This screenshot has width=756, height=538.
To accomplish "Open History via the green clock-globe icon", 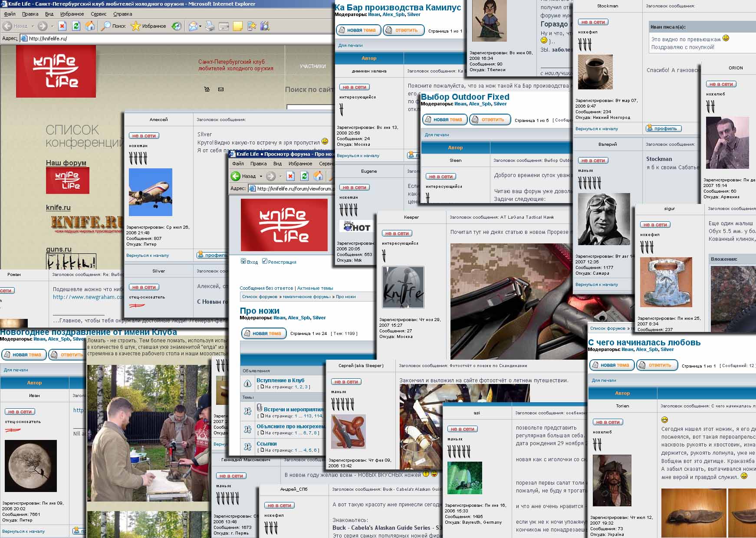I will [176, 26].
